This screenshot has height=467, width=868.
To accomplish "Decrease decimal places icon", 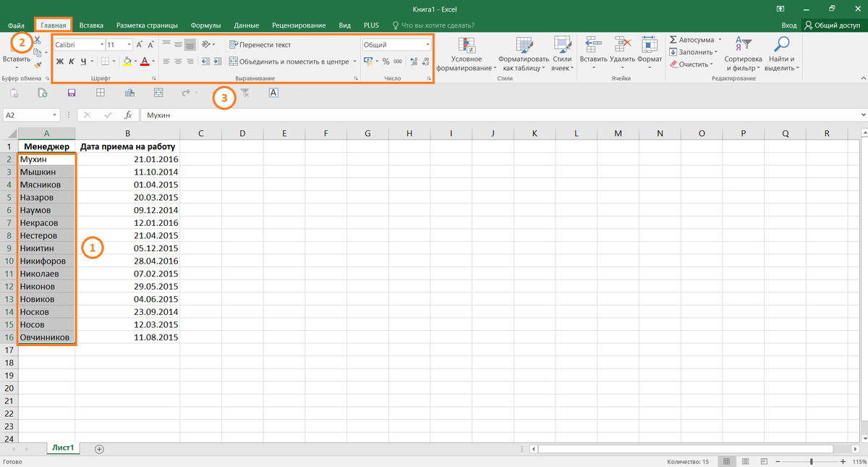I will coord(425,62).
